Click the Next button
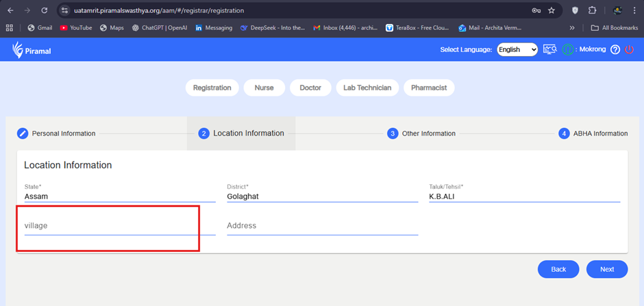The image size is (644, 306). 606,269
